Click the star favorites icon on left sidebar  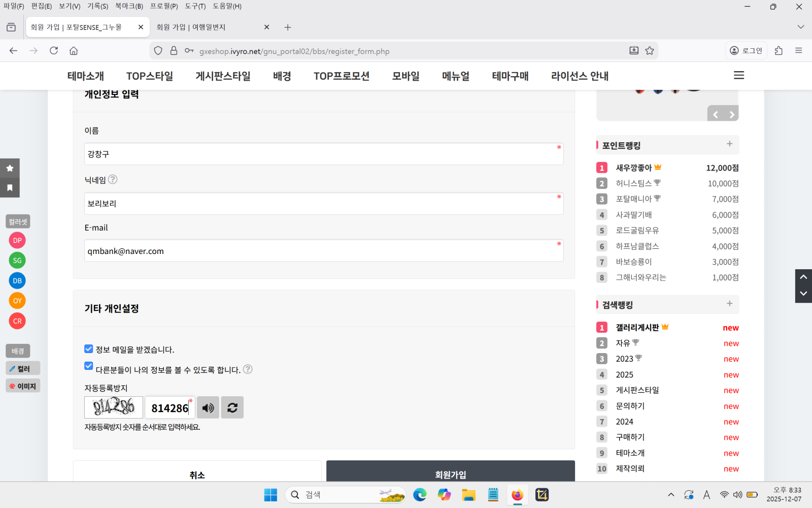(10, 168)
